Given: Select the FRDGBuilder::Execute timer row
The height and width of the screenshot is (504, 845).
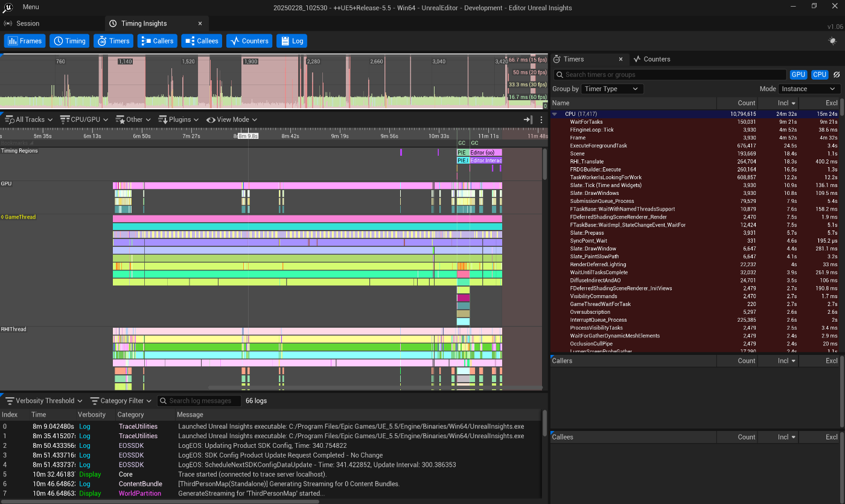Looking at the screenshot, I should (695, 170).
